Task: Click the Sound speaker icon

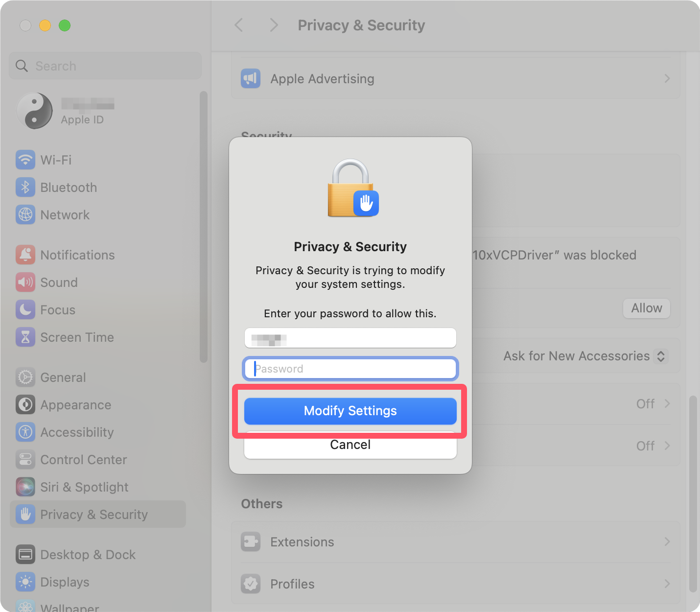Action: click(x=25, y=282)
